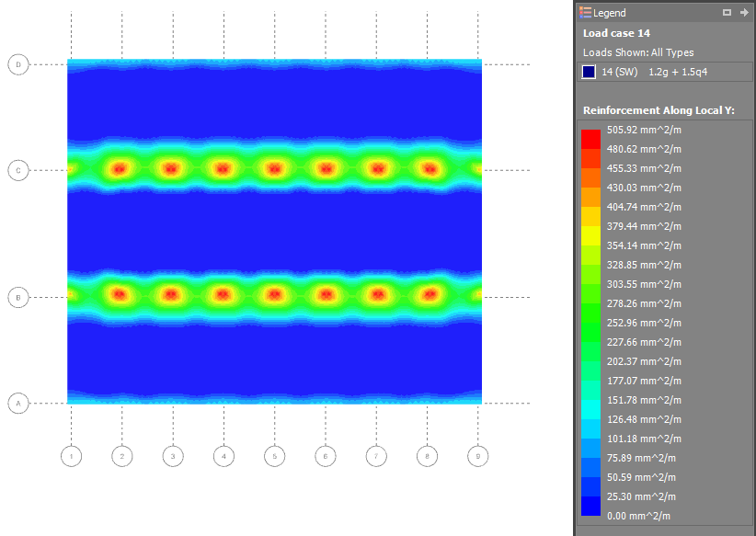Select grid line bubble C
The width and height of the screenshot is (756, 536).
point(18,170)
